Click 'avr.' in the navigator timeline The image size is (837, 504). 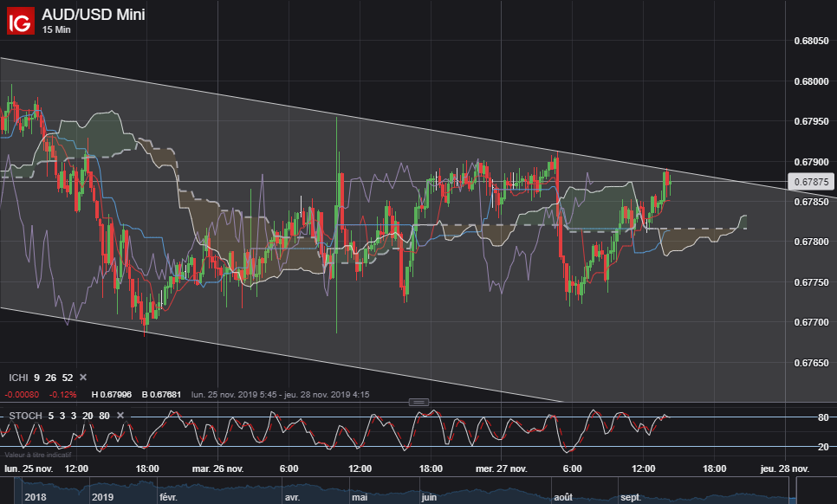(292, 497)
